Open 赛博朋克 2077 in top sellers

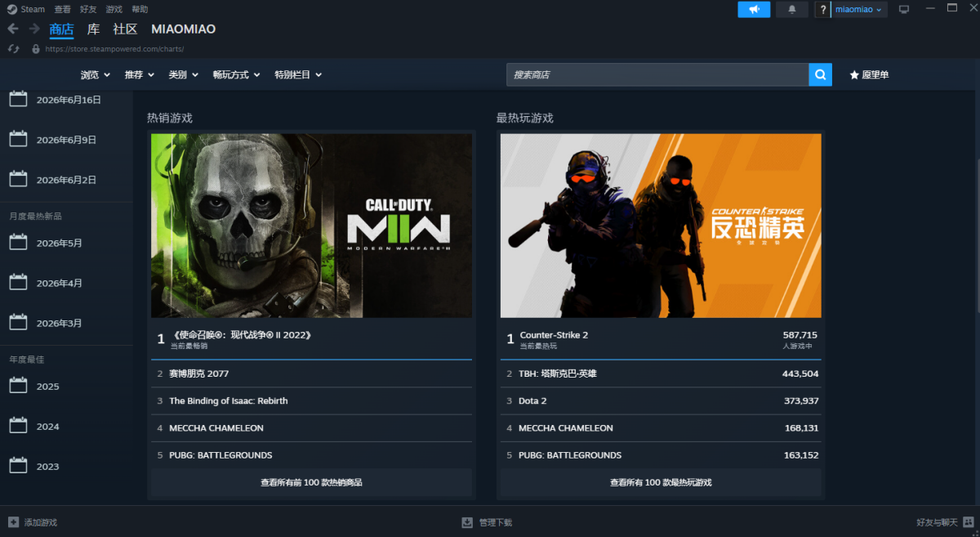311,374
